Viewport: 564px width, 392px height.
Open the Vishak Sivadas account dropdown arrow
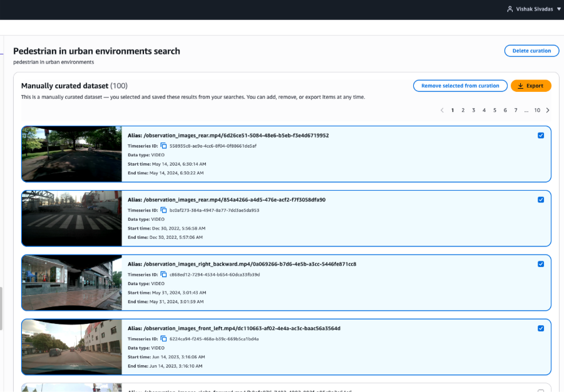pos(559,9)
